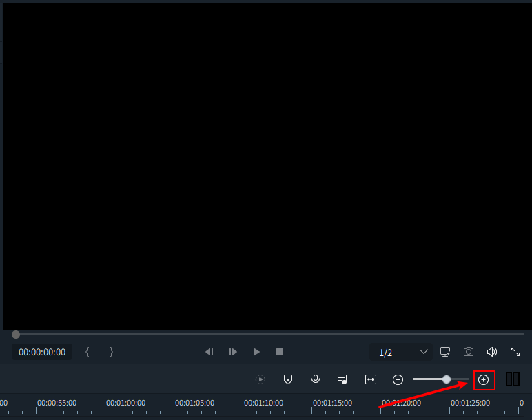532x420 pixels.
Task: Click the 00:00:55:00 ruler mark
Action: (57, 403)
